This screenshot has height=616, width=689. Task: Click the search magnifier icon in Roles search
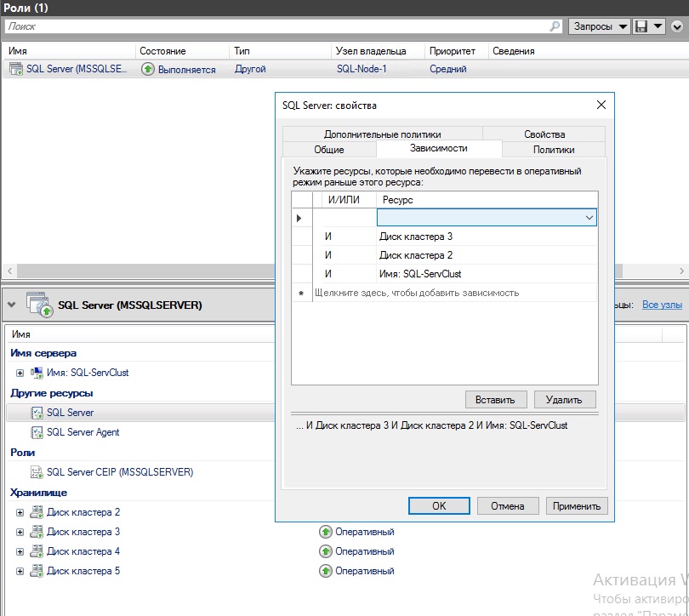click(x=555, y=26)
